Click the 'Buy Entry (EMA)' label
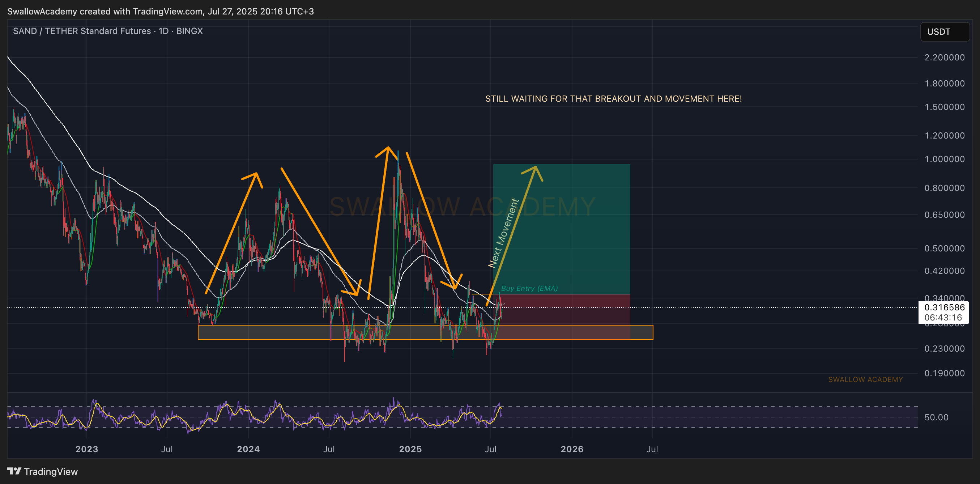The image size is (980, 484). click(x=529, y=288)
